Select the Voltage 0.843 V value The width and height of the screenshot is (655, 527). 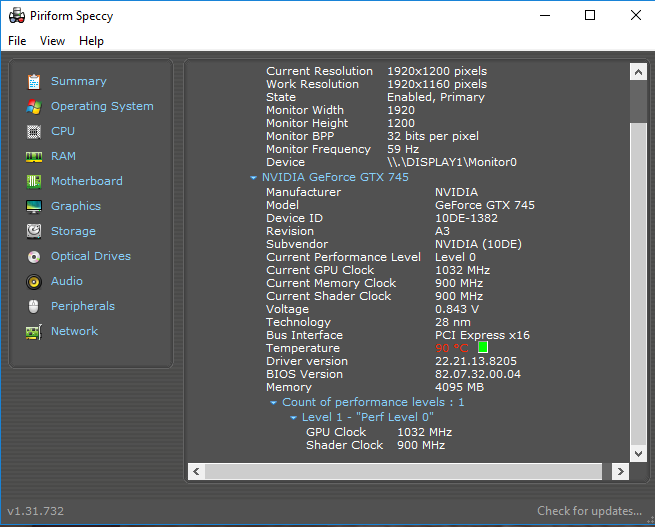pos(457,309)
